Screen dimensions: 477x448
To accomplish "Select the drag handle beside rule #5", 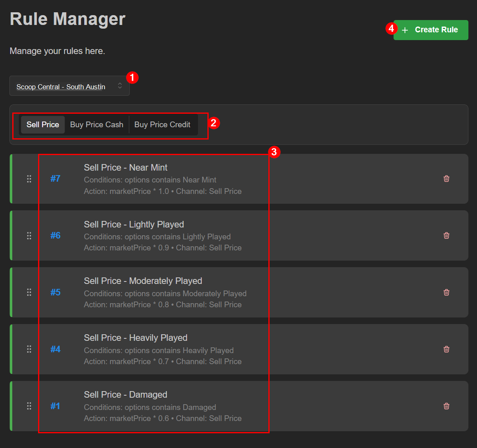I will point(29,292).
